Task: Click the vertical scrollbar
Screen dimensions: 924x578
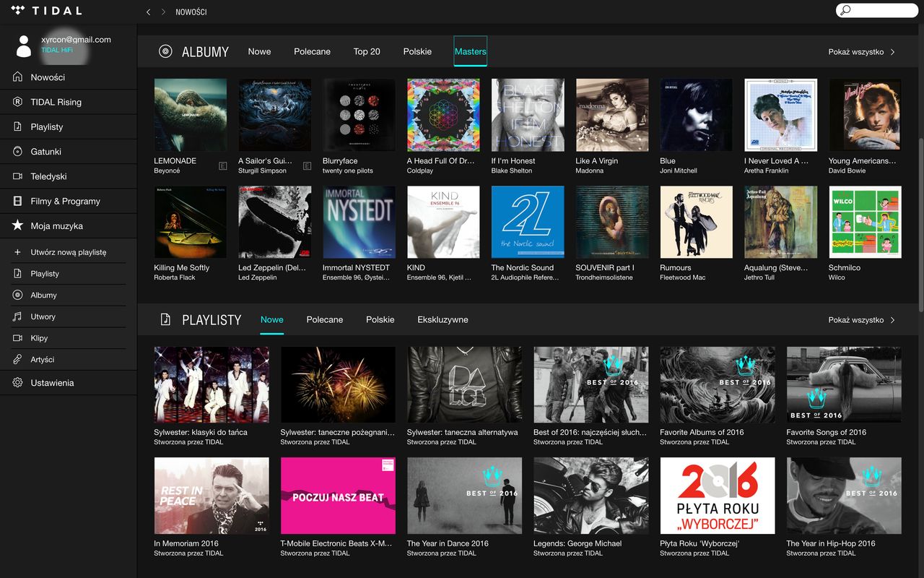Action: coord(920,224)
